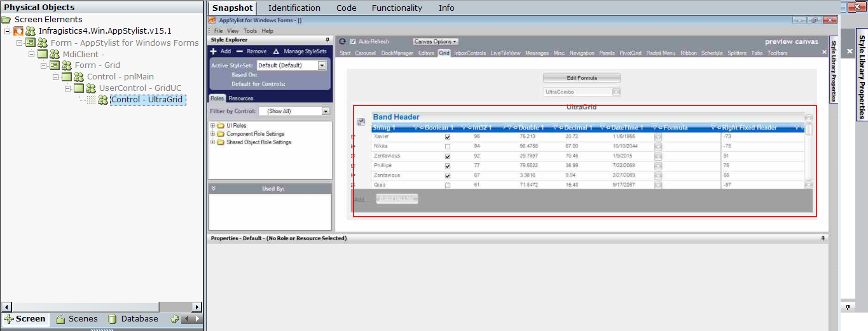Select the Control - pnlMain tree item

click(x=120, y=77)
